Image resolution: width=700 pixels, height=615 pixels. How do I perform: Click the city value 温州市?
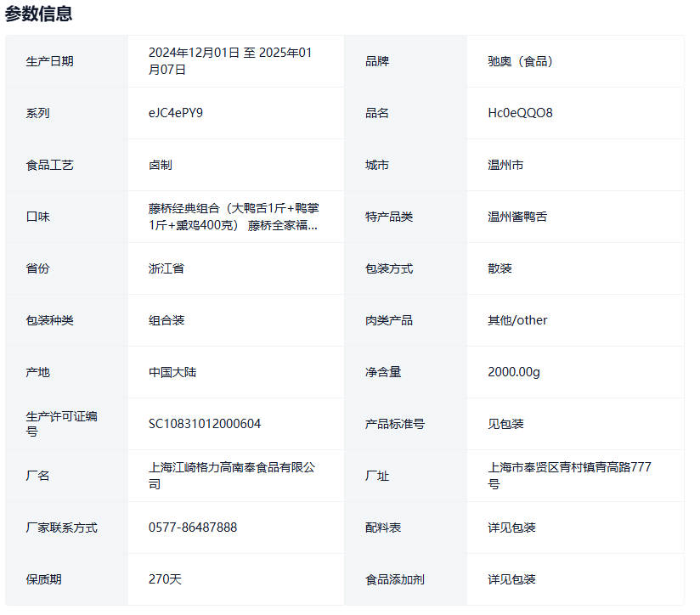pos(505,165)
